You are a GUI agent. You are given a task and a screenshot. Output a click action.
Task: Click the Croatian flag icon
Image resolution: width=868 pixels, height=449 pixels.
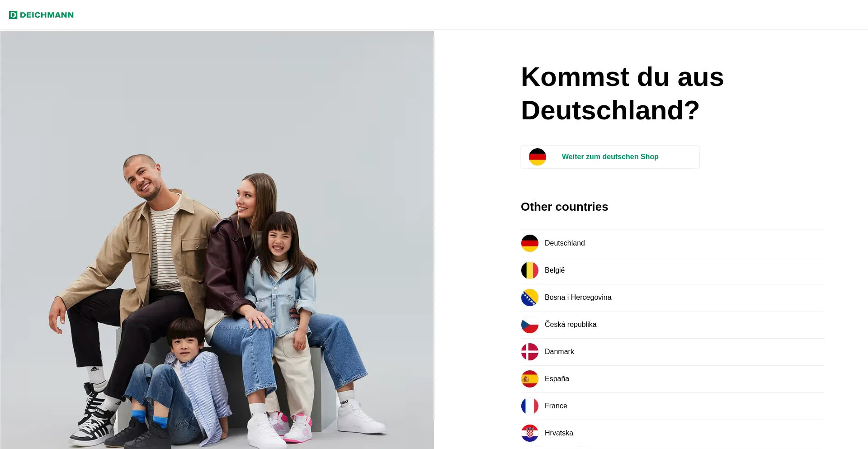[x=530, y=433]
